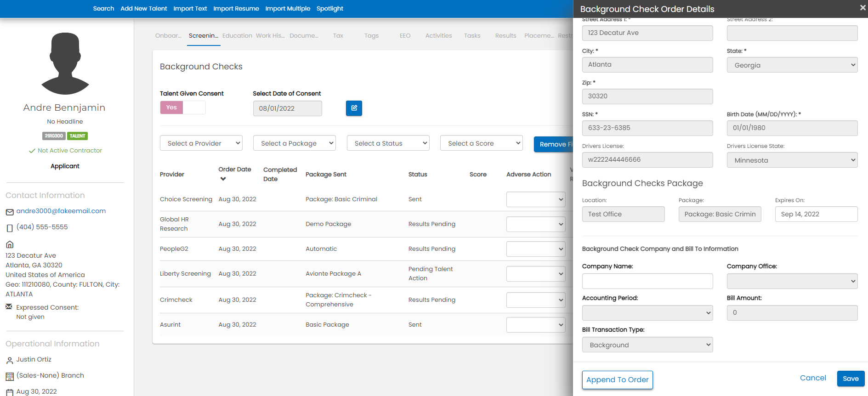
Task: Switch to the Onboarding tab
Action: pyautogui.click(x=168, y=35)
